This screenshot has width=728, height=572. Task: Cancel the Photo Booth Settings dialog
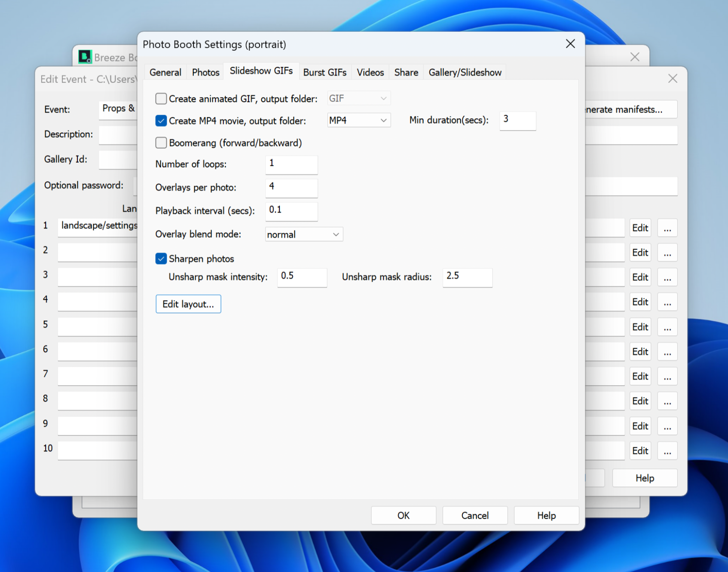[x=474, y=515]
